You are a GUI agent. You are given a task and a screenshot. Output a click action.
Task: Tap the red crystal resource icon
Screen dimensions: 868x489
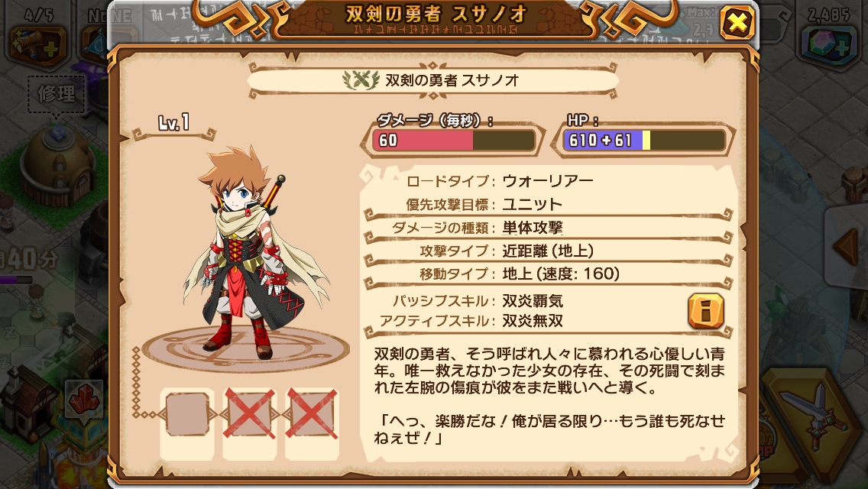[84, 399]
